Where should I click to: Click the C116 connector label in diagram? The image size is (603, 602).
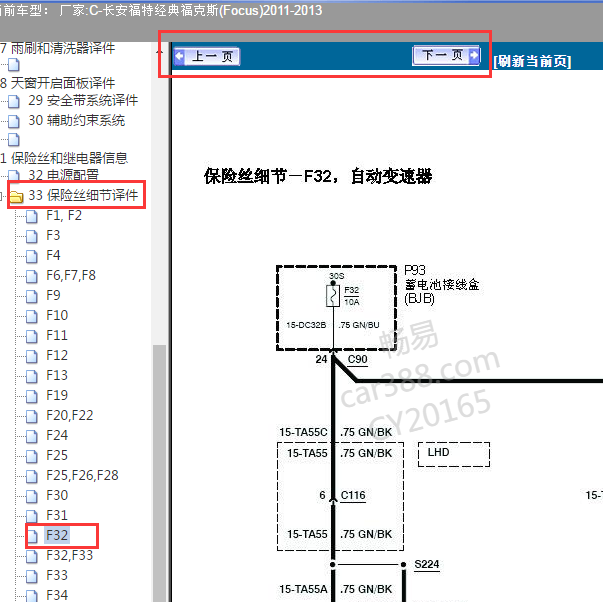[x=353, y=495]
